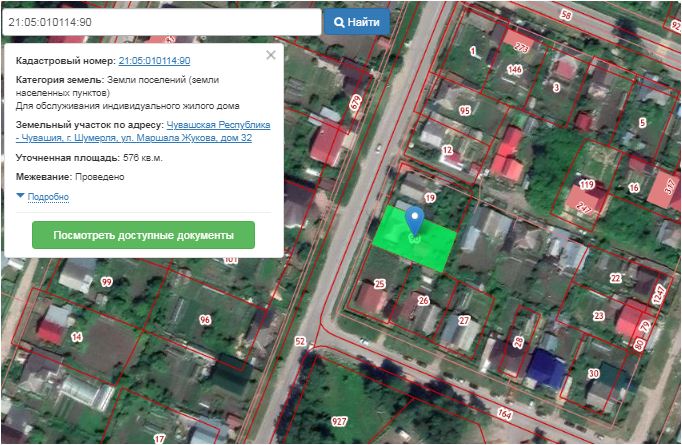Close the parcel info popup
This screenshot has width=682, height=445.
tap(270, 56)
